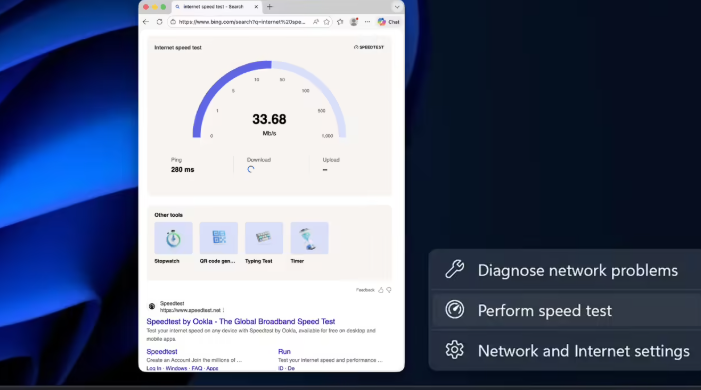Go back using the browser back arrow
The height and width of the screenshot is (390, 701).
[x=146, y=21]
